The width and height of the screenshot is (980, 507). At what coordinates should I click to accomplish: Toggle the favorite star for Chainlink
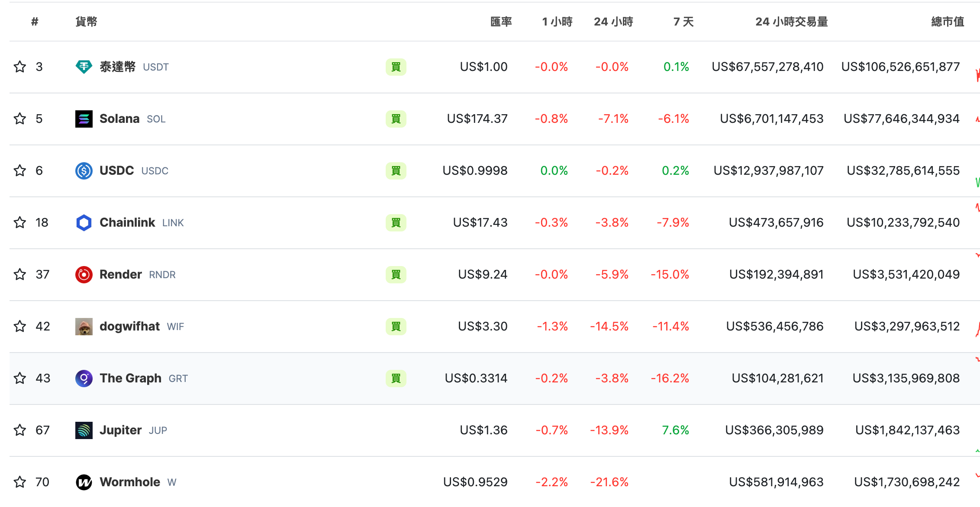pos(20,222)
